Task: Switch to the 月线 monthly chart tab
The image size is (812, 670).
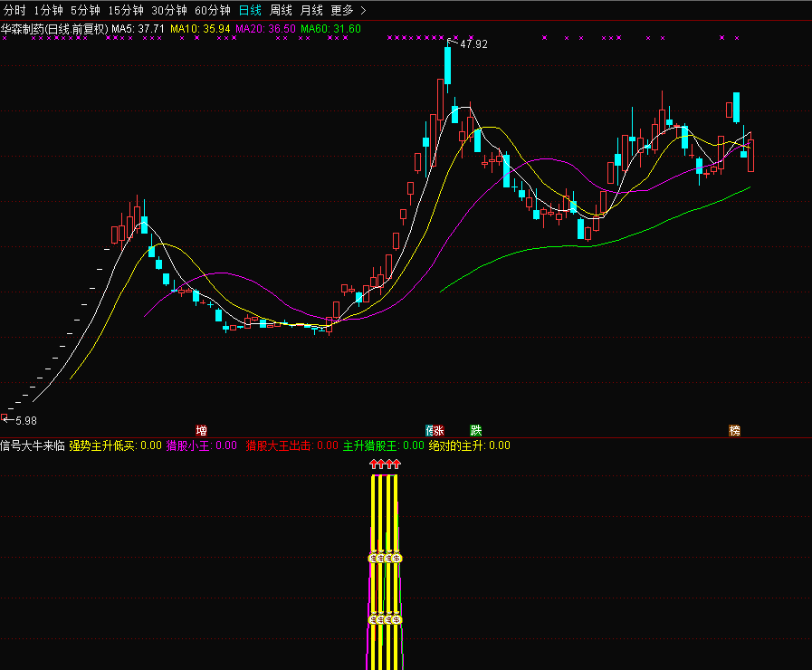Action: pyautogui.click(x=311, y=10)
